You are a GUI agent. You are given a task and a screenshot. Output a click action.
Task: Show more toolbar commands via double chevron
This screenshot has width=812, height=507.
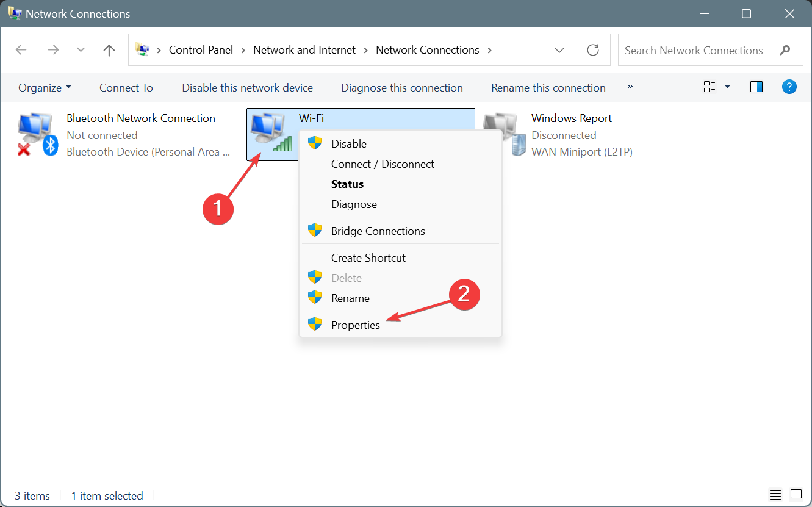(x=630, y=87)
